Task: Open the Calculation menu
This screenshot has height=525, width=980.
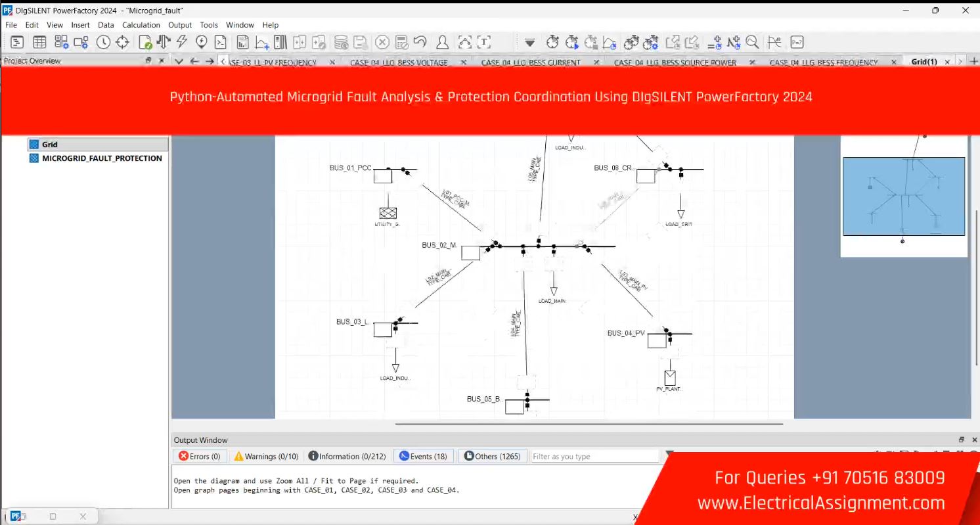Action: (141, 25)
